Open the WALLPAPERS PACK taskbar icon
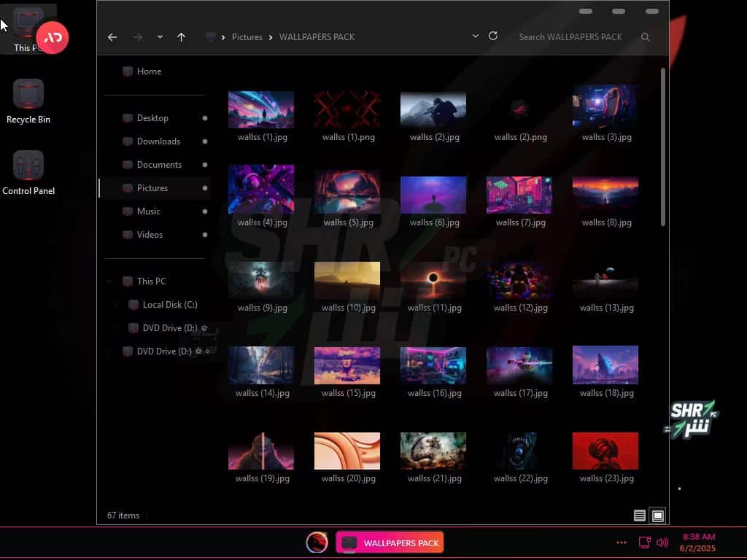The image size is (747, 560). (390, 542)
